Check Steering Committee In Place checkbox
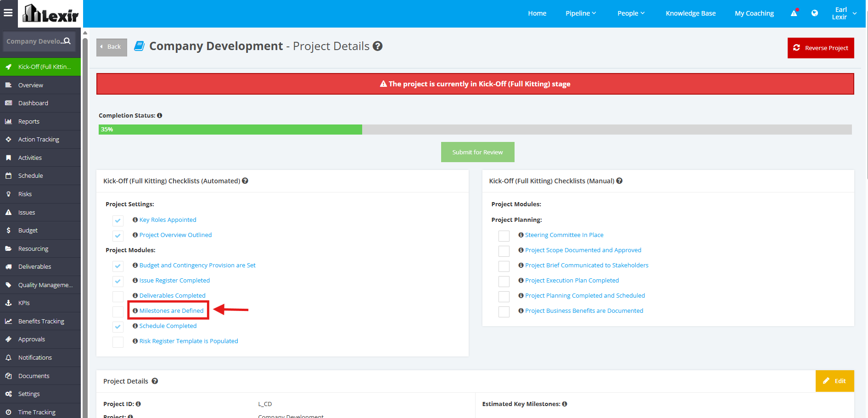This screenshot has height=418, width=868. point(504,236)
